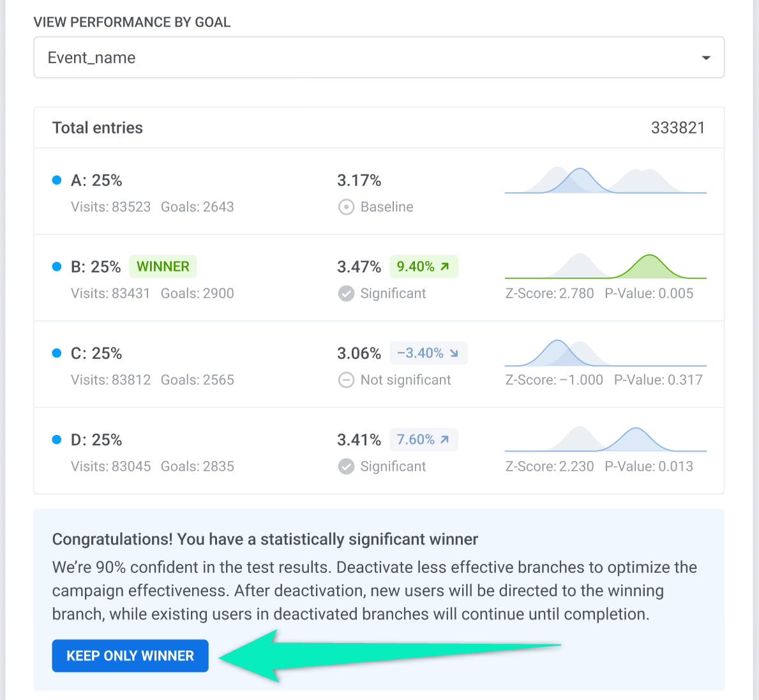Click the dropdown arrow in goal selector
The image size is (759, 700).
click(x=706, y=58)
